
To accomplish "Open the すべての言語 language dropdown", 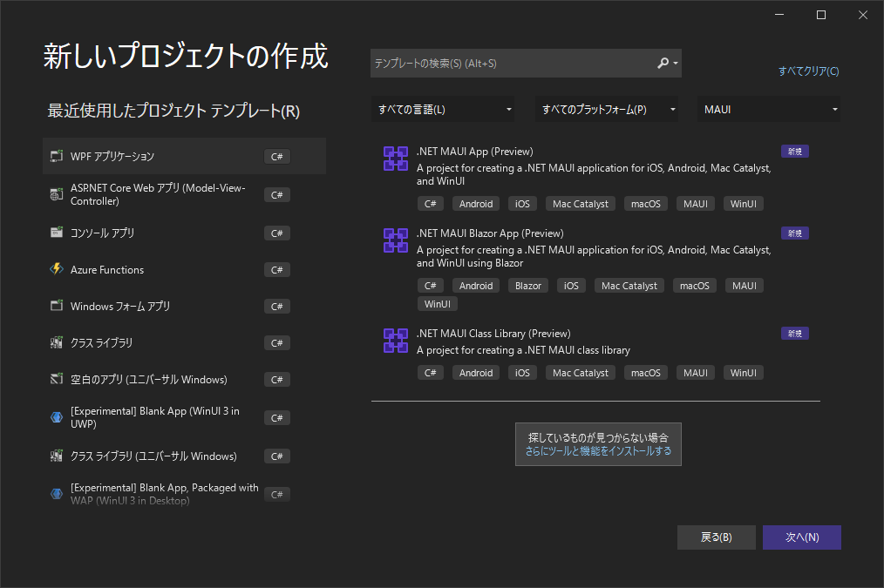I will coord(445,109).
